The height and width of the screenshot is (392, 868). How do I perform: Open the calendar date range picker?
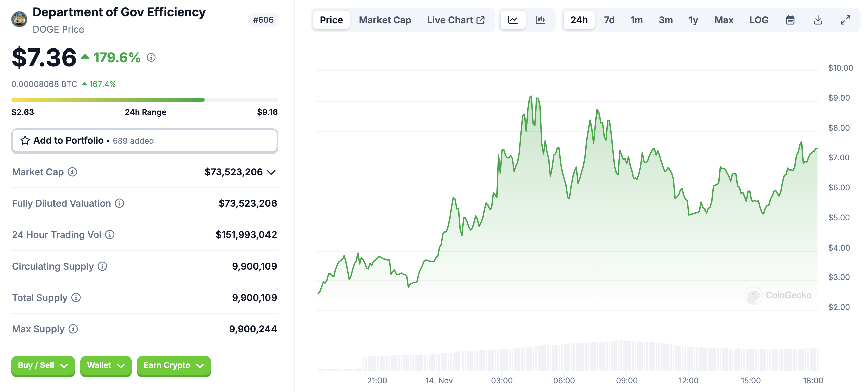(790, 20)
